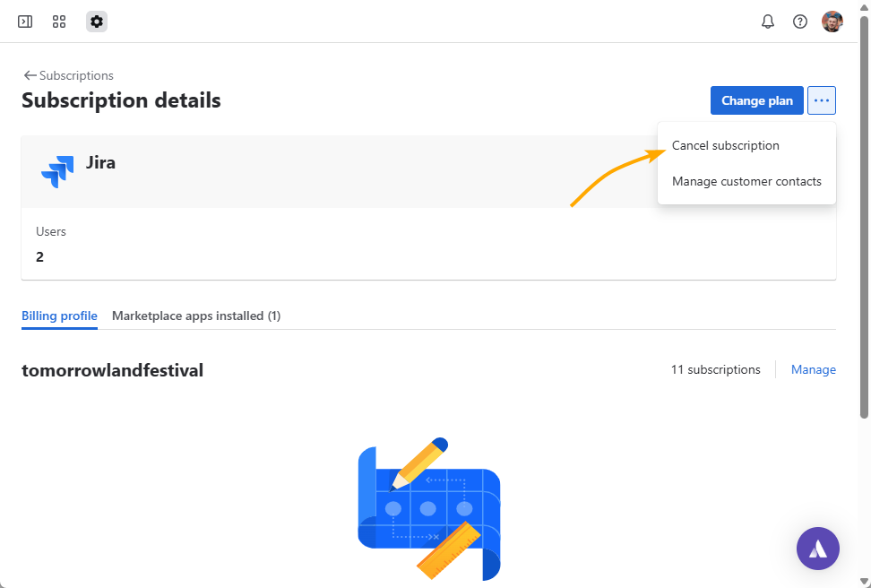This screenshot has height=588, width=871.
Task: Click the Users label
Action: [x=51, y=232]
